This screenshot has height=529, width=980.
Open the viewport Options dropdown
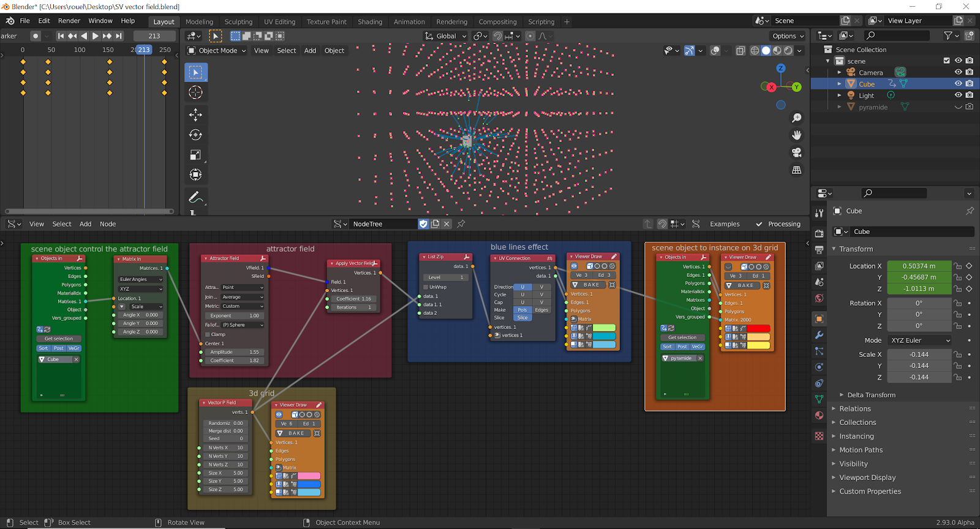pyautogui.click(x=788, y=36)
